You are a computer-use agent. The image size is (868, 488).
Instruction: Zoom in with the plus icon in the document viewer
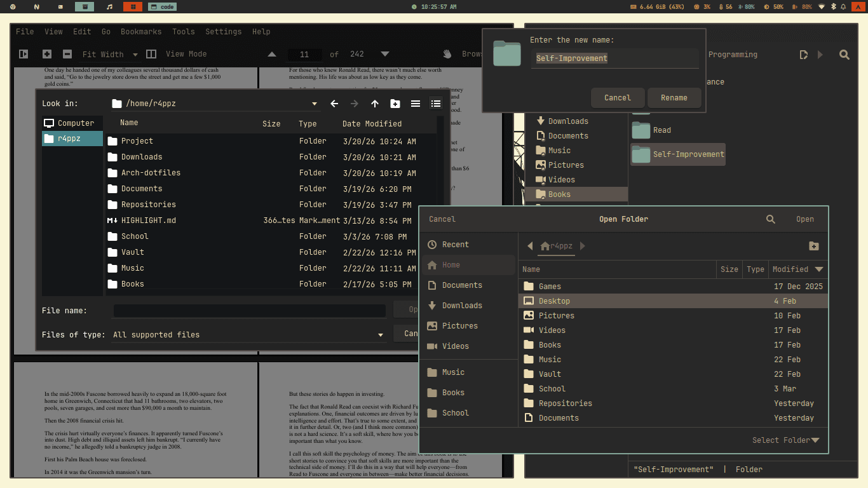coord(46,54)
